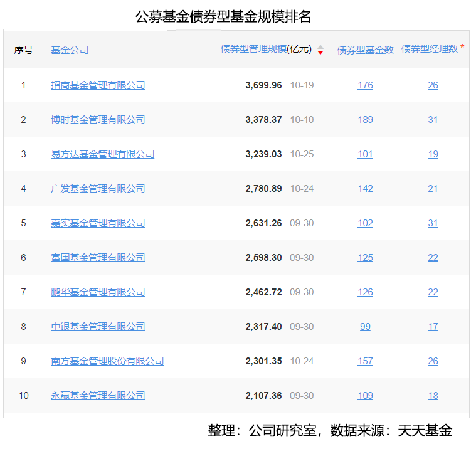Click manager count 31 for 嘉实基金
The width and height of the screenshot is (476, 454).
point(433,223)
